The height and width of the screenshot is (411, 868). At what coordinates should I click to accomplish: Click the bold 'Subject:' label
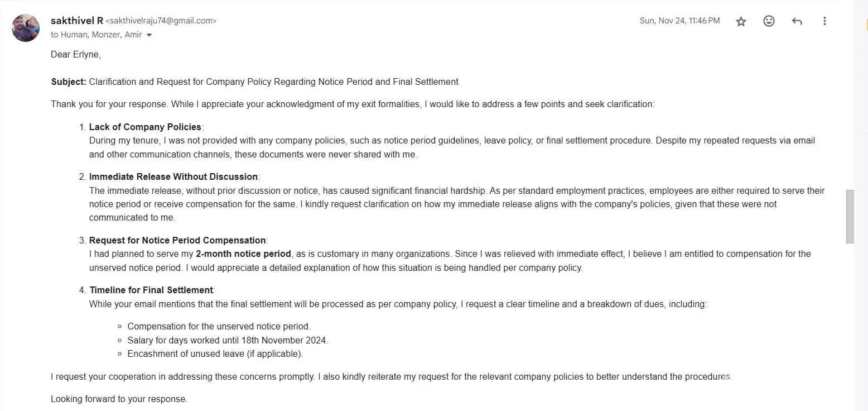(x=69, y=82)
